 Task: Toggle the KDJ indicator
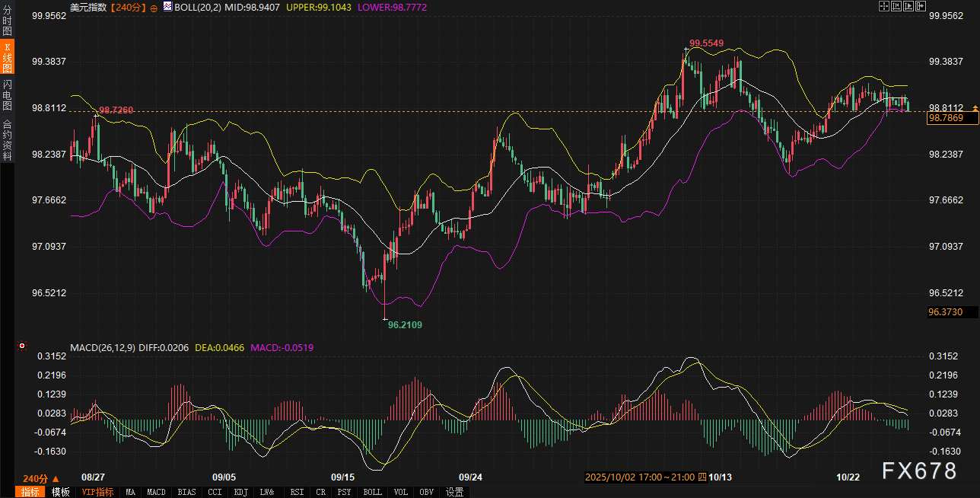point(241,492)
